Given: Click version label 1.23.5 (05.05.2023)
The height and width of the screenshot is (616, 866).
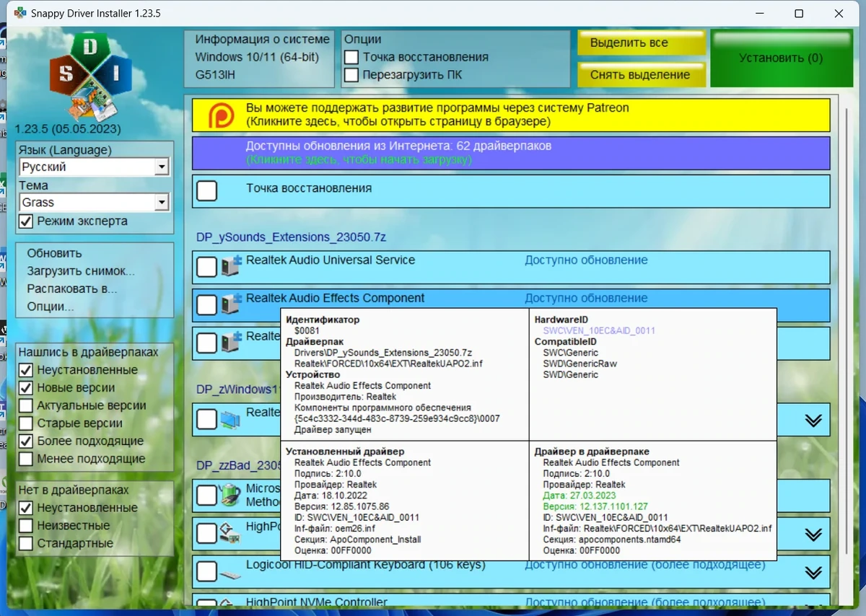Looking at the screenshot, I should point(68,129).
